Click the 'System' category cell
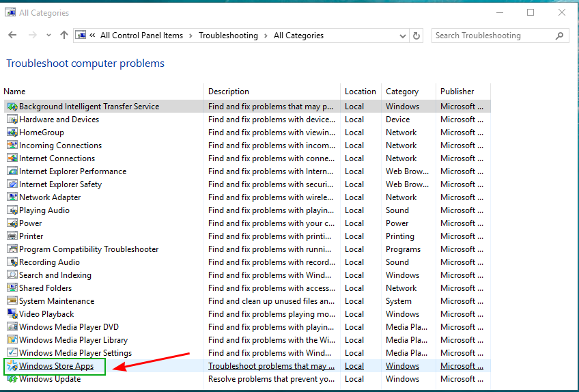The height and width of the screenshot is (392, 579). point(399,301)
